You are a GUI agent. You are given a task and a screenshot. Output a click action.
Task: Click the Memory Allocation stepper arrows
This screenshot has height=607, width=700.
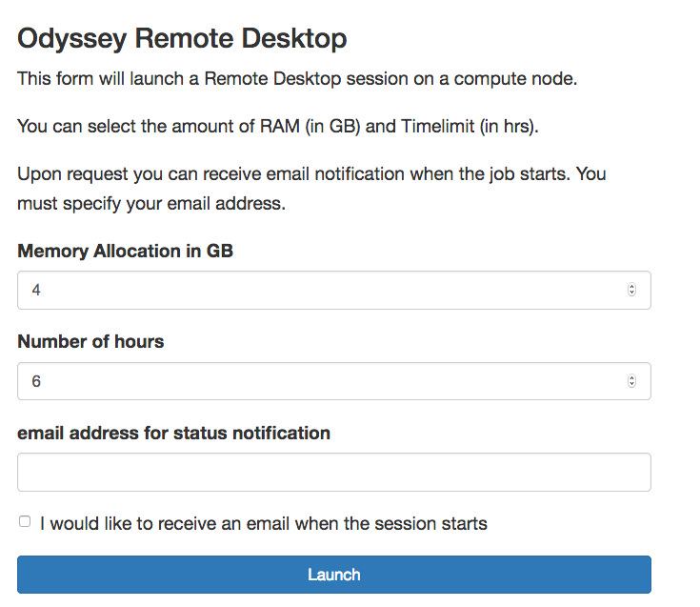coord(631,290)
